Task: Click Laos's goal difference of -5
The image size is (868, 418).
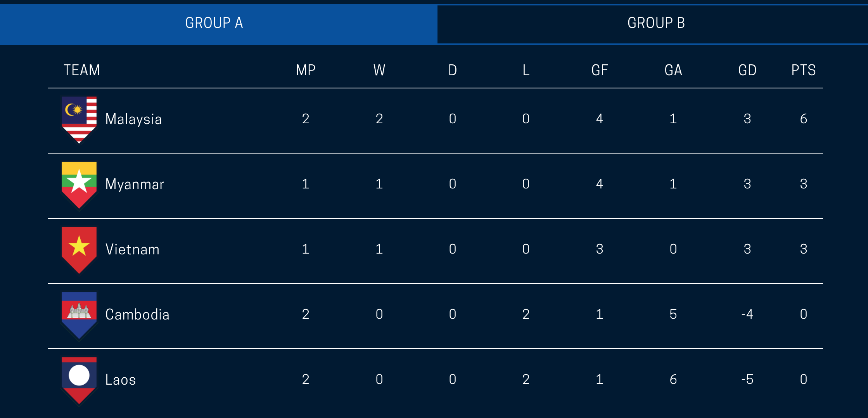Action: pos(747,379)
